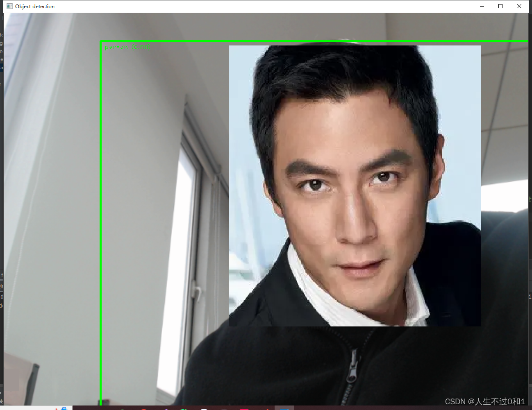This screenshot has height=410, width=532.
Task: Maximize the Object detection window
Action: click(500, 6)
